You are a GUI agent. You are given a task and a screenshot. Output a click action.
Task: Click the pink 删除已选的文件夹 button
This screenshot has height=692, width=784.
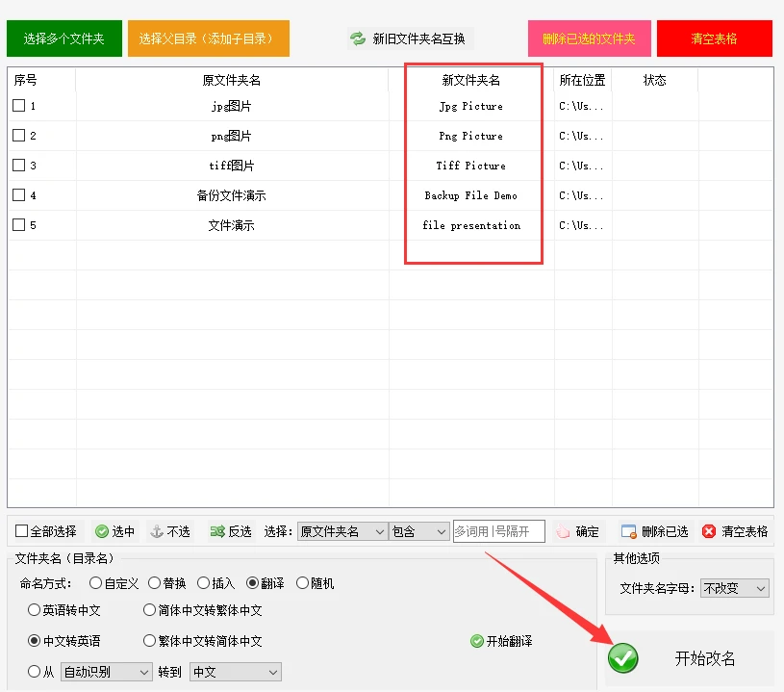point(589,38)
